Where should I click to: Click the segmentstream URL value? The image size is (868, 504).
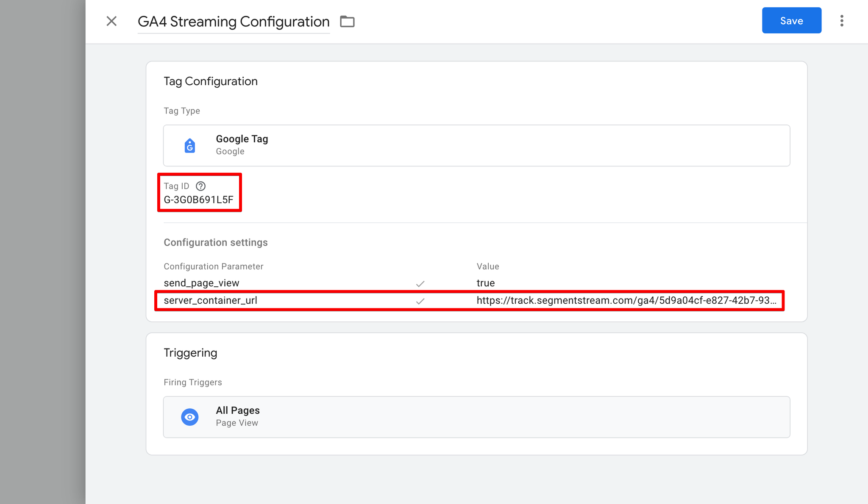(626, 300)
